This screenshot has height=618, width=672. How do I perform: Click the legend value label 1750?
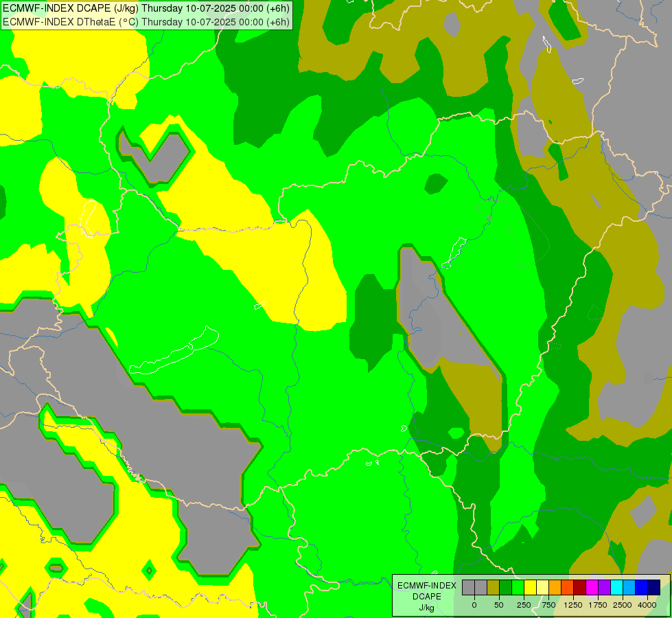point(598,605)
